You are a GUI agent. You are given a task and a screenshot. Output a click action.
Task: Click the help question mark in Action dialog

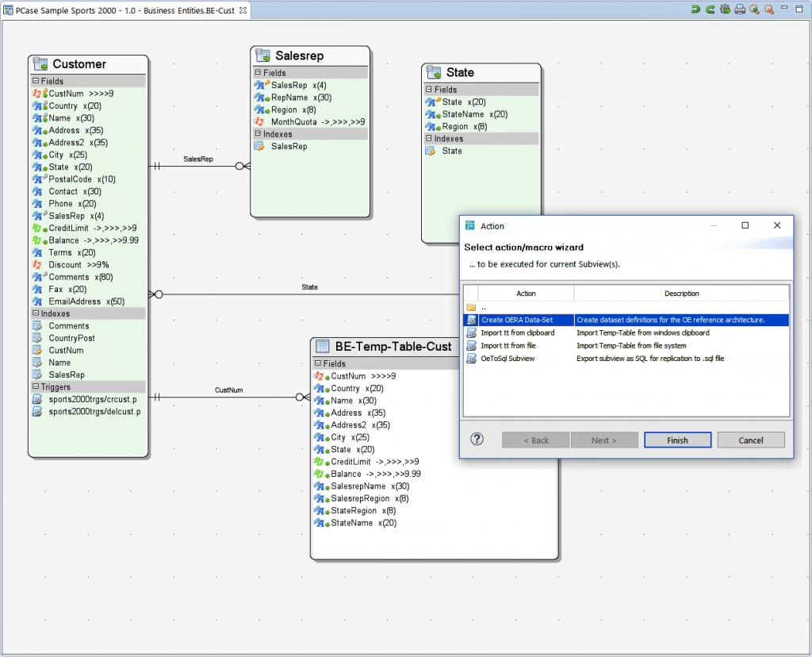[477, 440]
